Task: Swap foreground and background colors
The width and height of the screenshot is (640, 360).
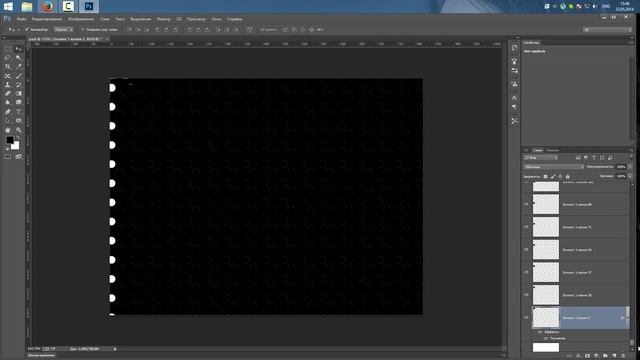Action: click(x=18, y=138)
